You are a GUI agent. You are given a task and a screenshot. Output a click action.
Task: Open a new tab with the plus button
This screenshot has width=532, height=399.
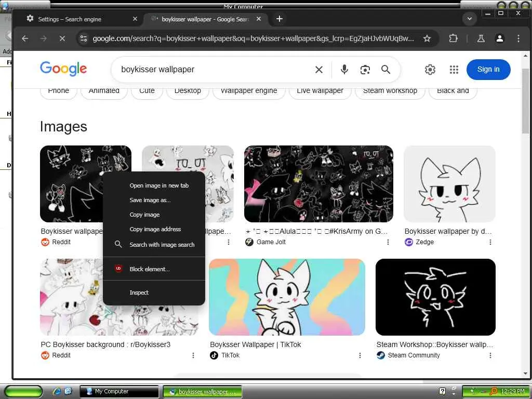(279, 19)
